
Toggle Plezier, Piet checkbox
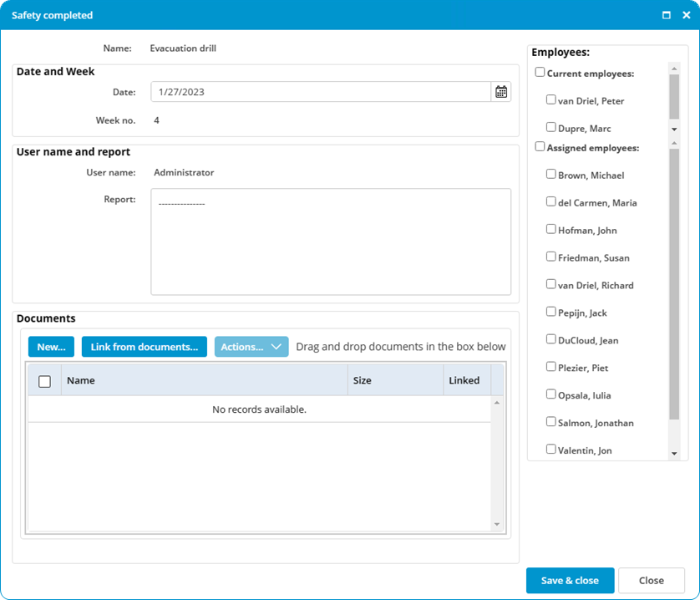[550, 366]
